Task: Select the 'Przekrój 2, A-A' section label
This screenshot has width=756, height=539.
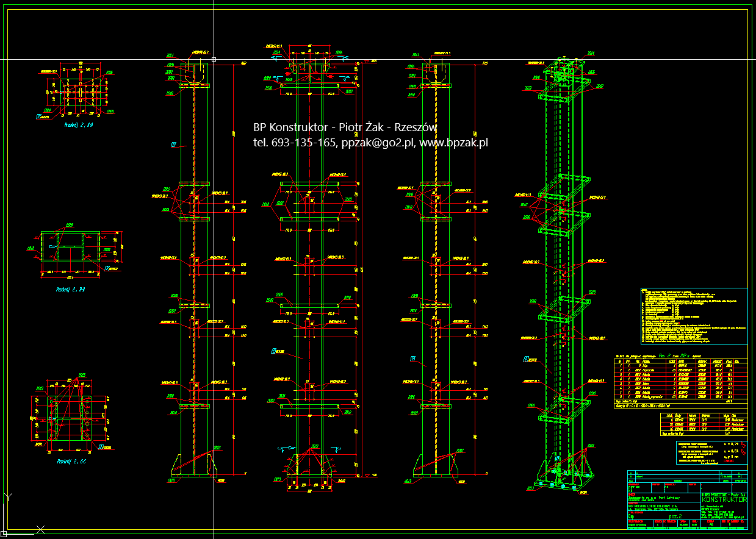Action: coord(79,125)
